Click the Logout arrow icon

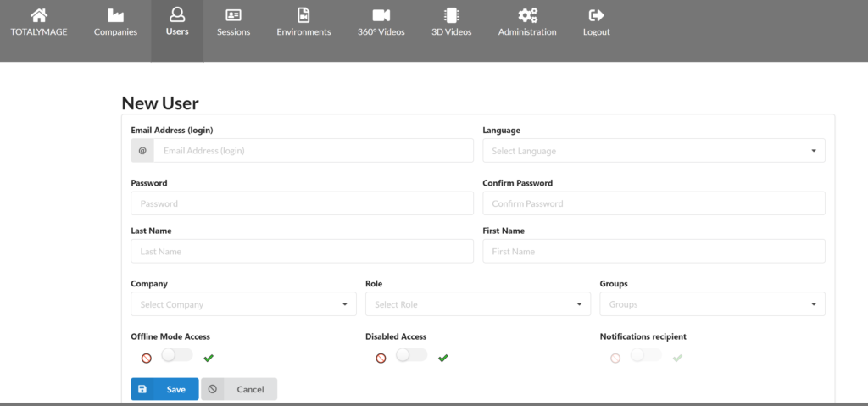[x=596, y=15]
